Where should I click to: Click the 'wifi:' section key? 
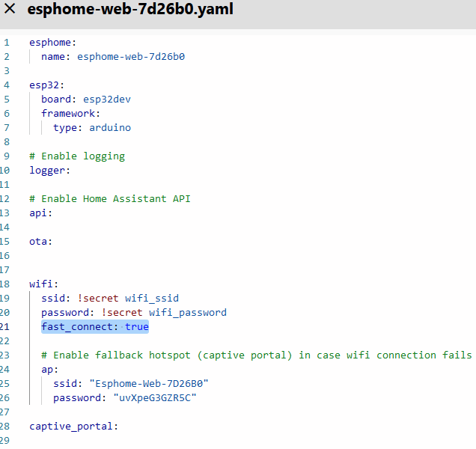pyautogui.click(x=43, y=284)
